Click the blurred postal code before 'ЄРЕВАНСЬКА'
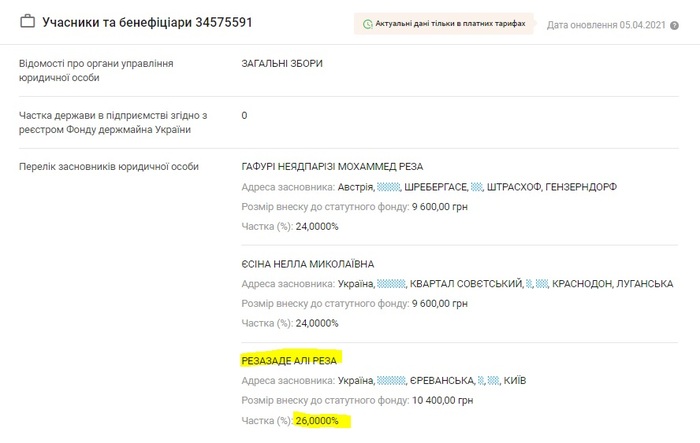700x443 pixels. click(392, 381)
